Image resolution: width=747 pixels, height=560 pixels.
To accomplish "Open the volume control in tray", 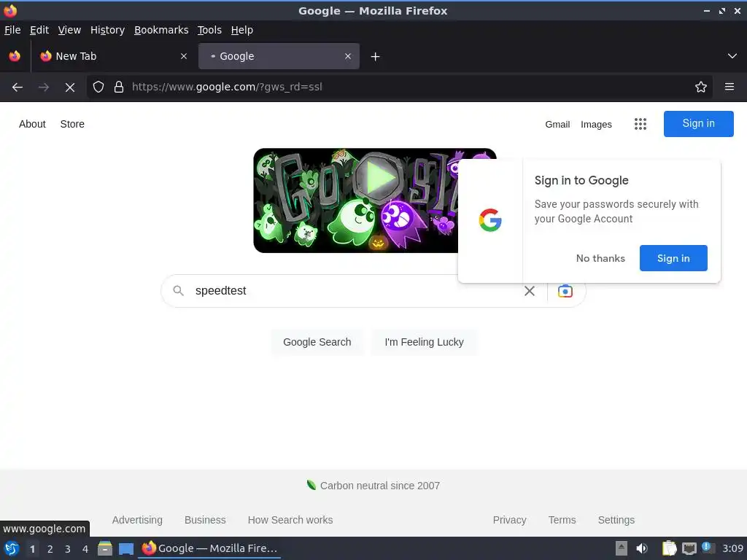I will tap(642, 548).
